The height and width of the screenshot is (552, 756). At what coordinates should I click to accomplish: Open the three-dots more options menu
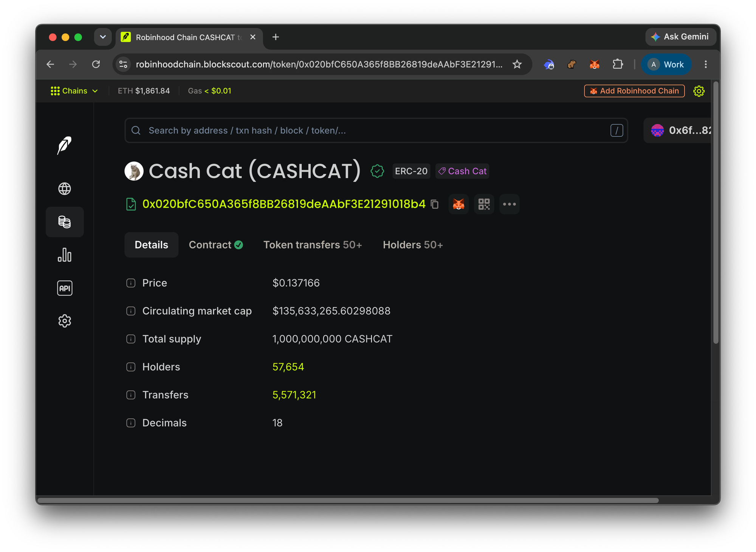point(509,204)
